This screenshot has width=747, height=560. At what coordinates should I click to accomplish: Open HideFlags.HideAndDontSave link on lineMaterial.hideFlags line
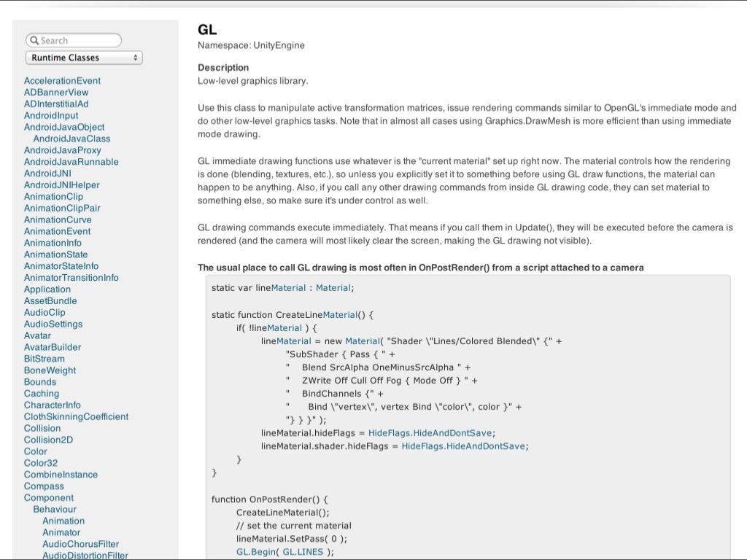(430, 433)
